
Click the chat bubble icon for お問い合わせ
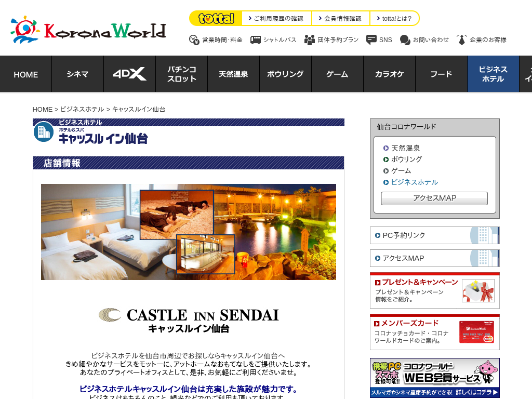[x=405, y=40]
